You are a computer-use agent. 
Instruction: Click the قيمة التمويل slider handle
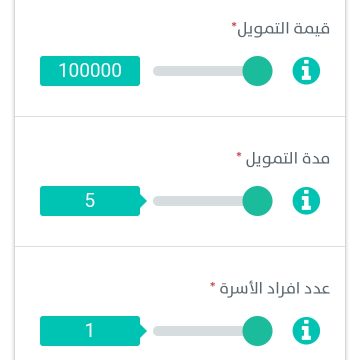(257, 71)
